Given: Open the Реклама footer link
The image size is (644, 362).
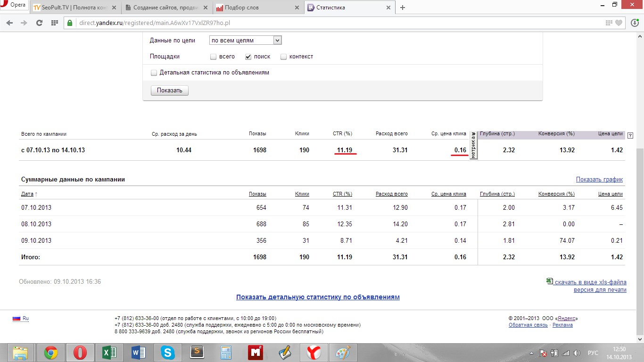Looking at the screenshot, I should [562, 325].
